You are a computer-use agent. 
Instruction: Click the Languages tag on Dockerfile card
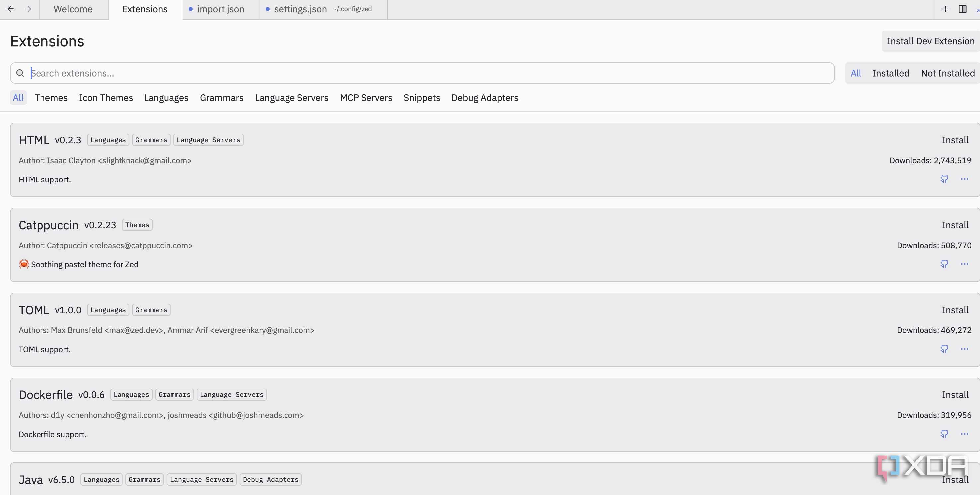click(x=131, y=394)
